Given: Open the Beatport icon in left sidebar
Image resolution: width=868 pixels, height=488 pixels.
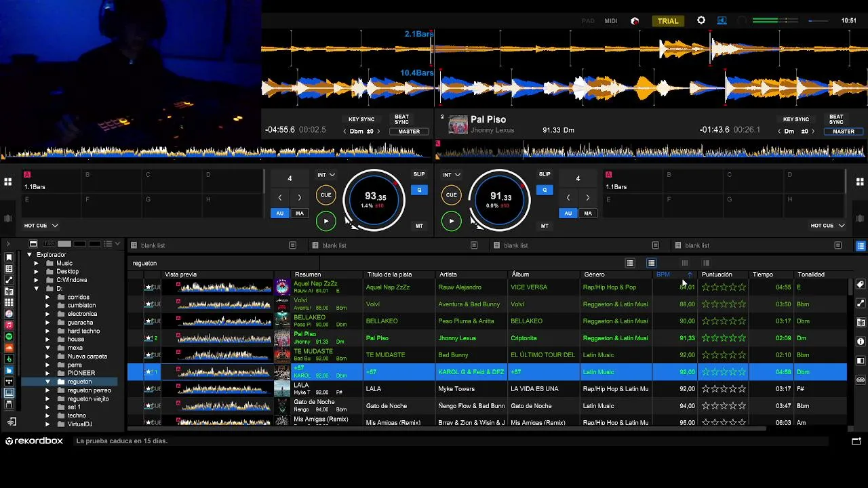Looking at the screenshot, I should pos(9,359).
